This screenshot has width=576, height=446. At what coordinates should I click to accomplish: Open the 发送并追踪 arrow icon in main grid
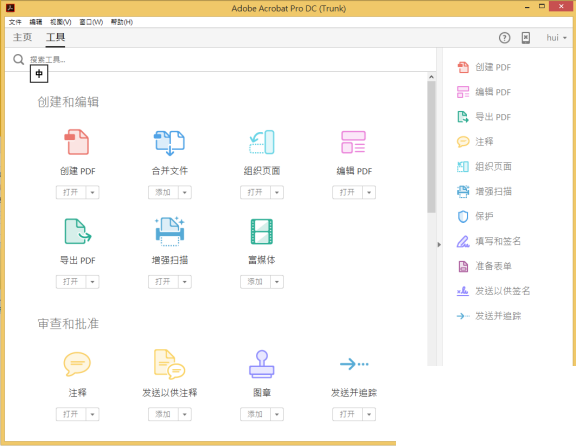[x=354, y=364]
